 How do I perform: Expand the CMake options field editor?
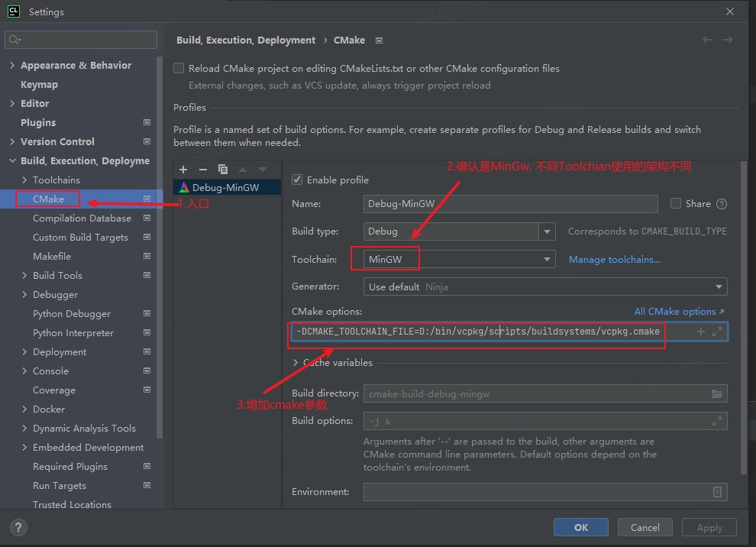pos(717,332)
